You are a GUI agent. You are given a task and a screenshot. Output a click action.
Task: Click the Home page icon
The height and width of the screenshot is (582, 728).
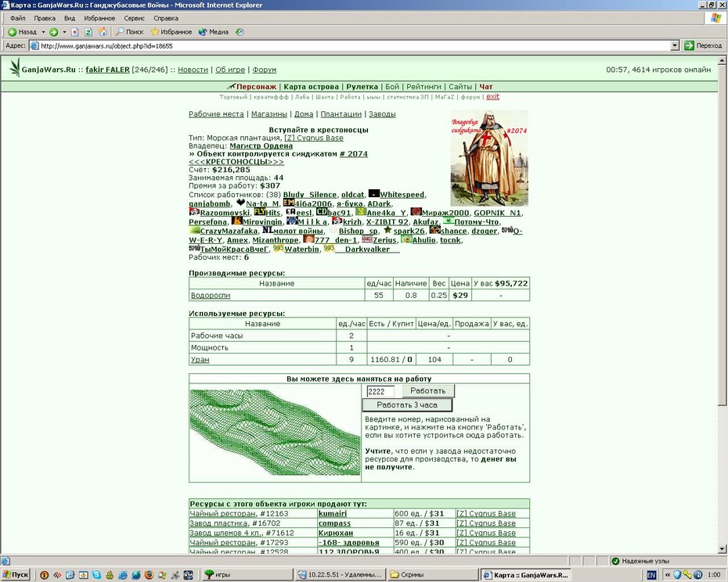(103, 32)
